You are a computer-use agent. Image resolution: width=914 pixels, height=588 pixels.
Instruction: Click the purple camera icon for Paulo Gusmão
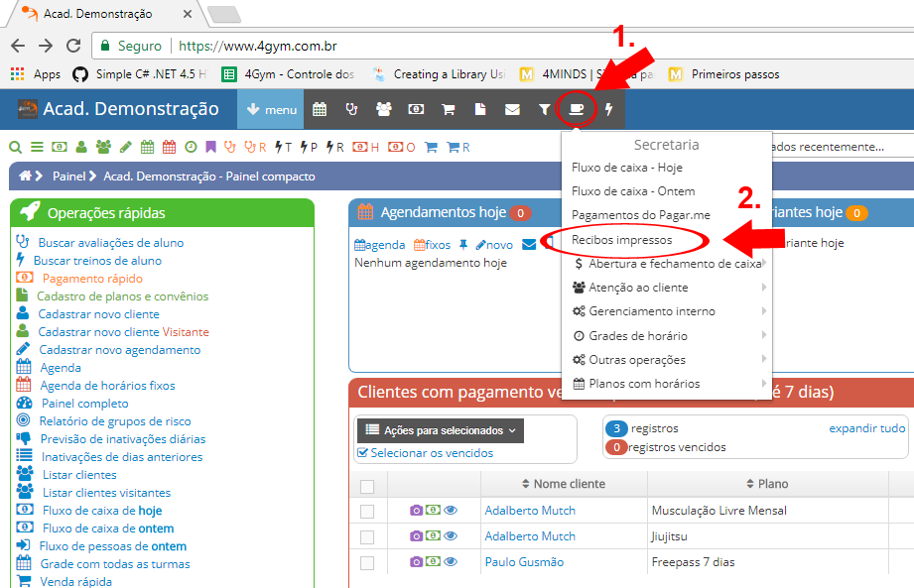tap(417, 562)
